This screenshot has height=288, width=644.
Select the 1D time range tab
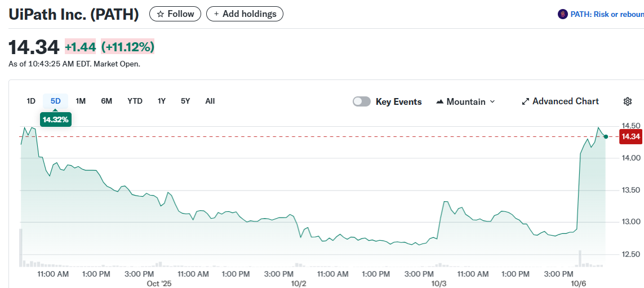(31, 101)
